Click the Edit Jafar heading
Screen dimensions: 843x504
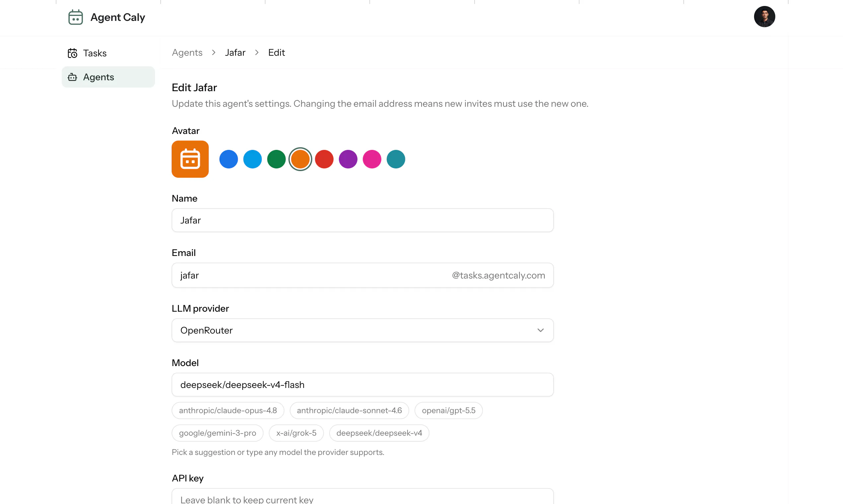tap(194, 88)
